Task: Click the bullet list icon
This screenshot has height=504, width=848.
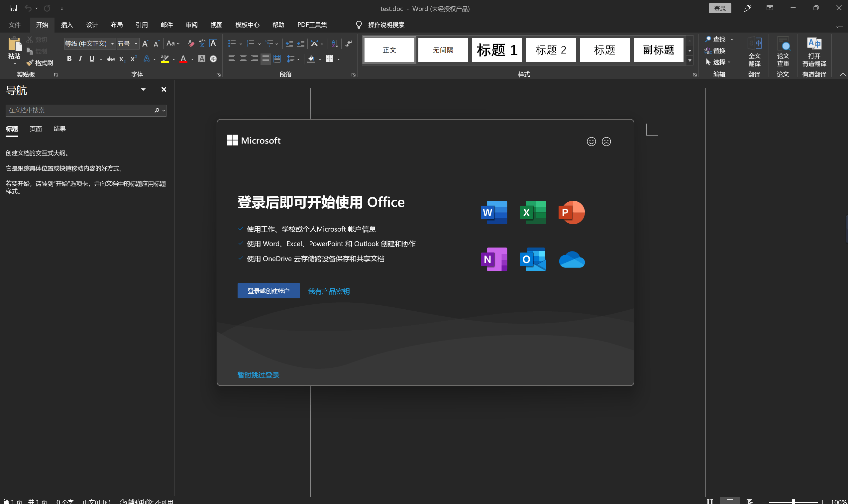Action: click(232, 44)
